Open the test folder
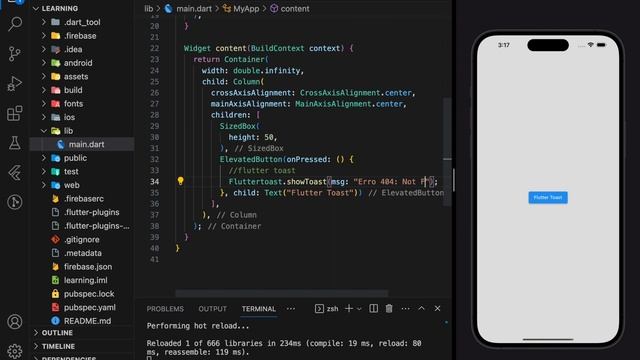 coord(71,171)
